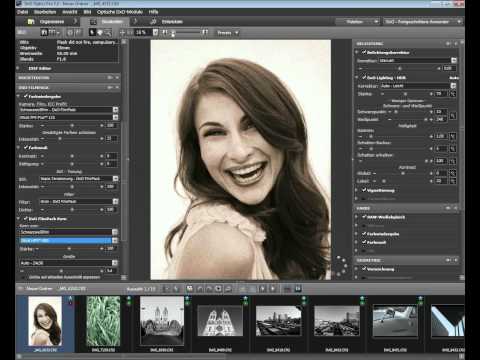Toggle the Farbmodi checkbox in left palette

click(x=26, y=147)
